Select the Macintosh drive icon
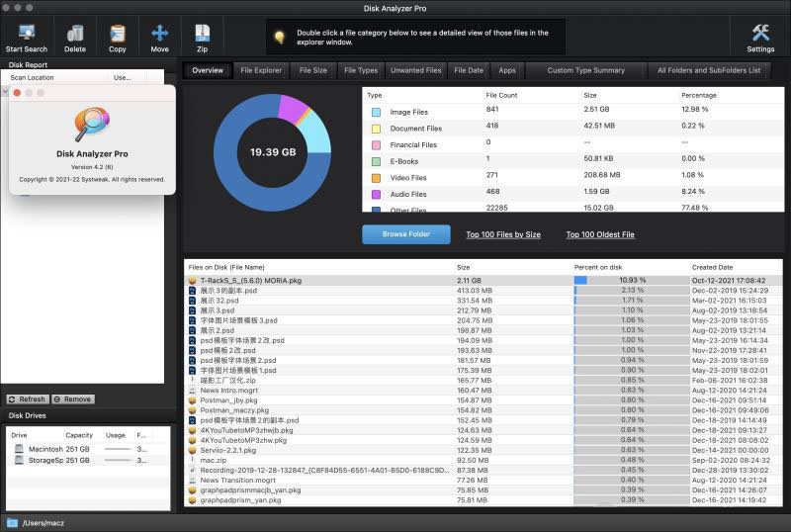The height and width of the screenshot is (532, 791). click(x=19, y=449)
